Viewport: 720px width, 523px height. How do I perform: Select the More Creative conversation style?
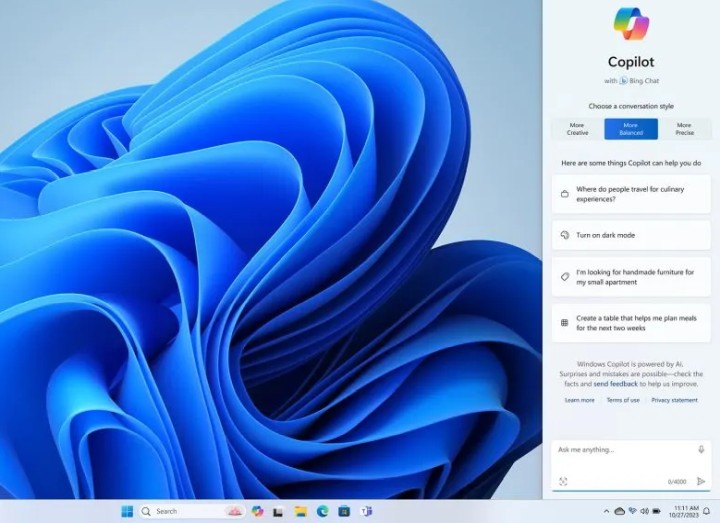coord(577,129)
